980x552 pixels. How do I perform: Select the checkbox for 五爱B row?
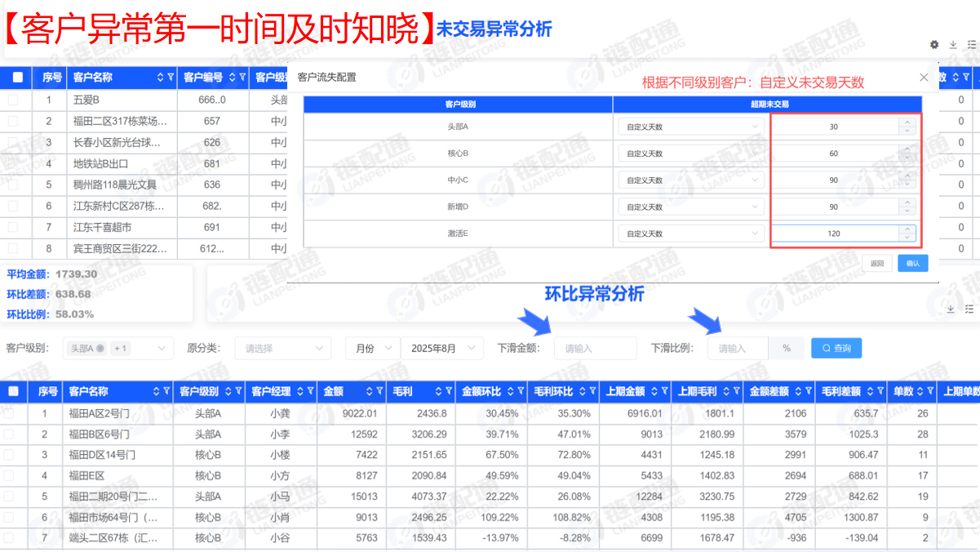tap(13, 100)
